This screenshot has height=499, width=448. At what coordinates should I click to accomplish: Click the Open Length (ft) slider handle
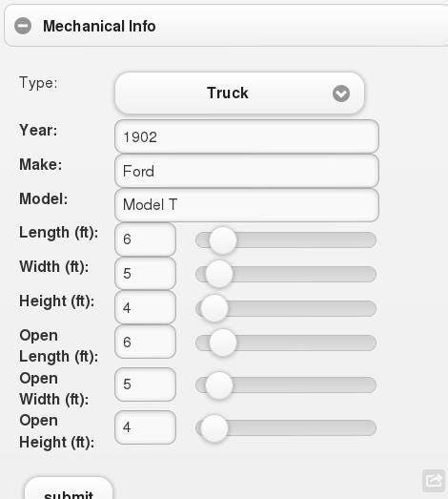(x=222, y=343)
